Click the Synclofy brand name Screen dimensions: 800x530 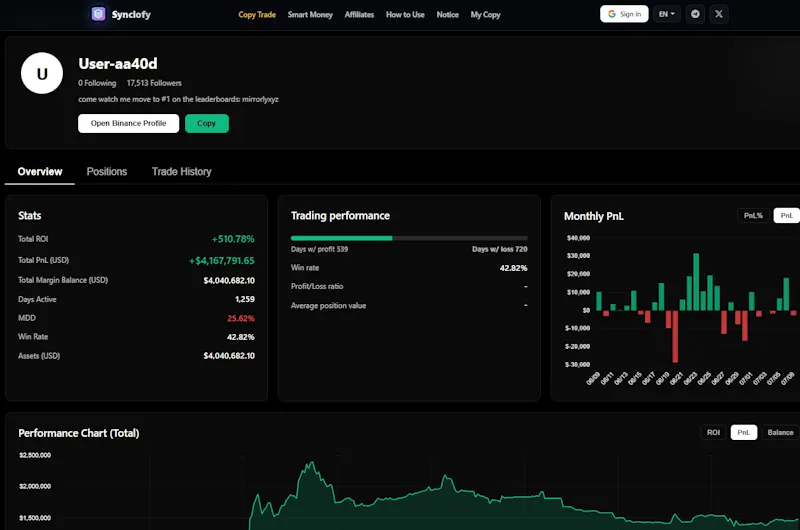(131, 15)
